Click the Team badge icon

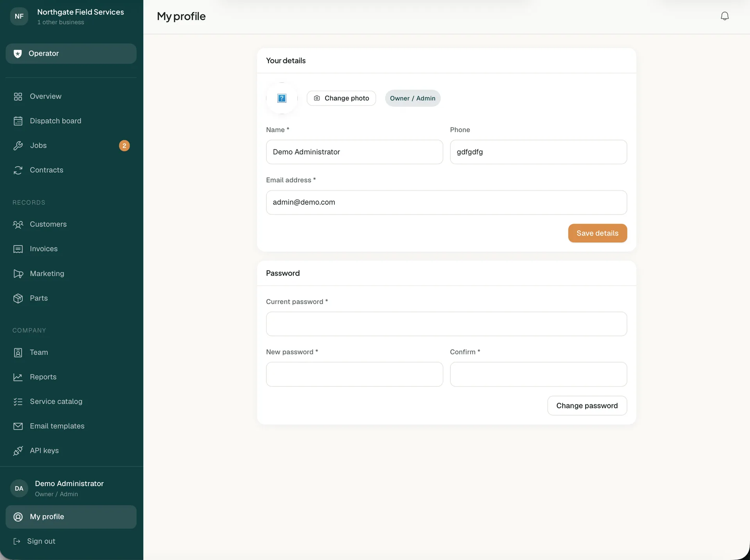[x=18, y=353]
